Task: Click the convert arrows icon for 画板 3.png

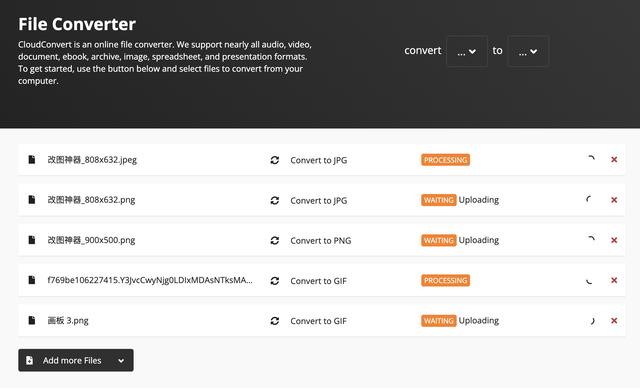Action: pyautogui.click(x=275, y=321)
